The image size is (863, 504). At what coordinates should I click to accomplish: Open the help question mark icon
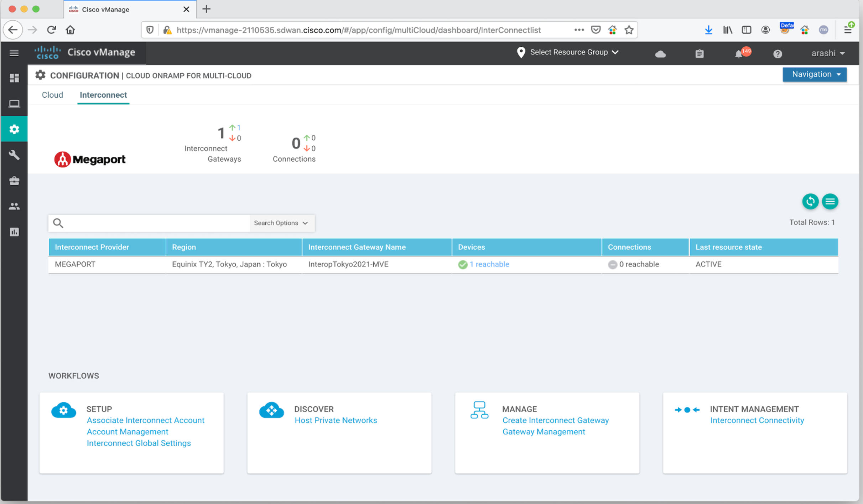point(777,54)
